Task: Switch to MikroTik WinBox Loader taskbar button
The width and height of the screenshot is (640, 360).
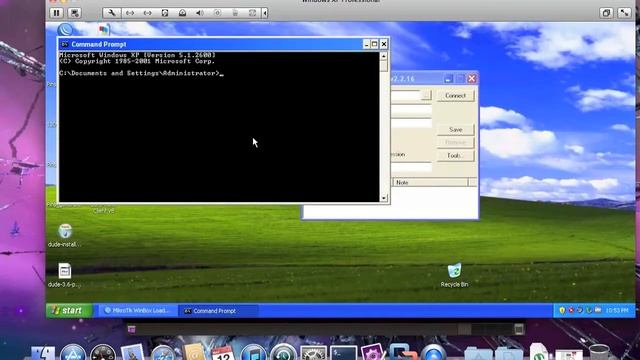Action: tap(138, 311)
